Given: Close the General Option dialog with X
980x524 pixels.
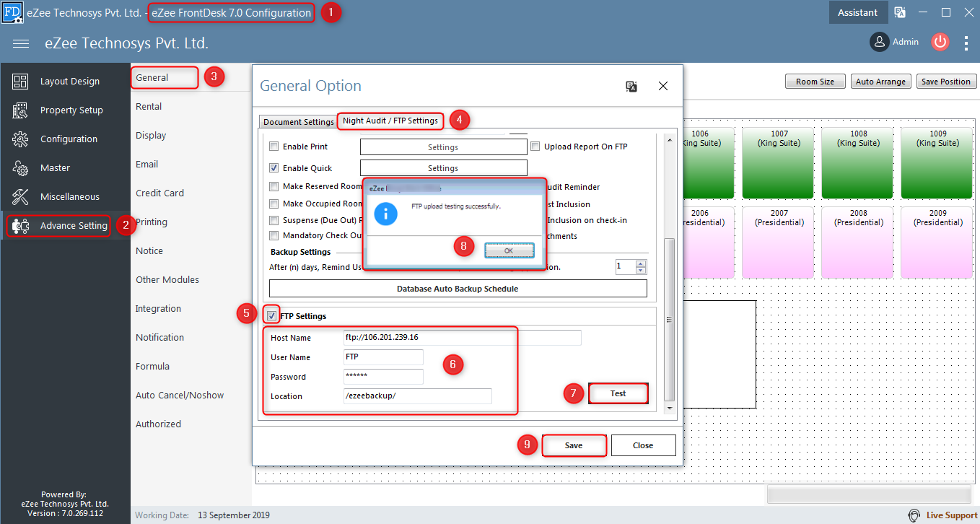Looking at the screenshot, I should [663, 86].
